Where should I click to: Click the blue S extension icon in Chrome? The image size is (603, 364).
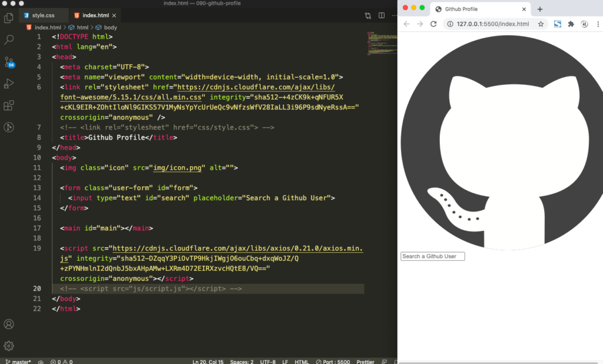point(557,24)
